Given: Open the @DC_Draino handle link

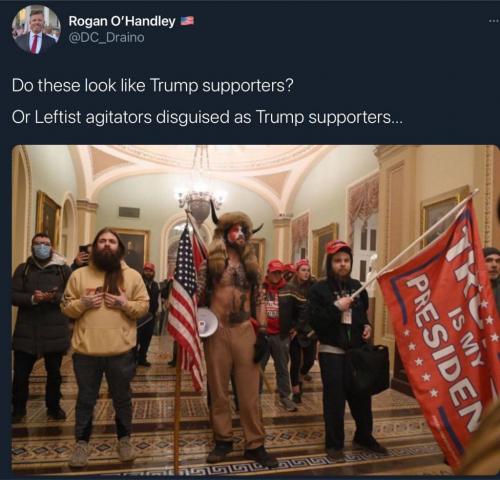Looking at the screenshot, I should click(x=106, y=37).
